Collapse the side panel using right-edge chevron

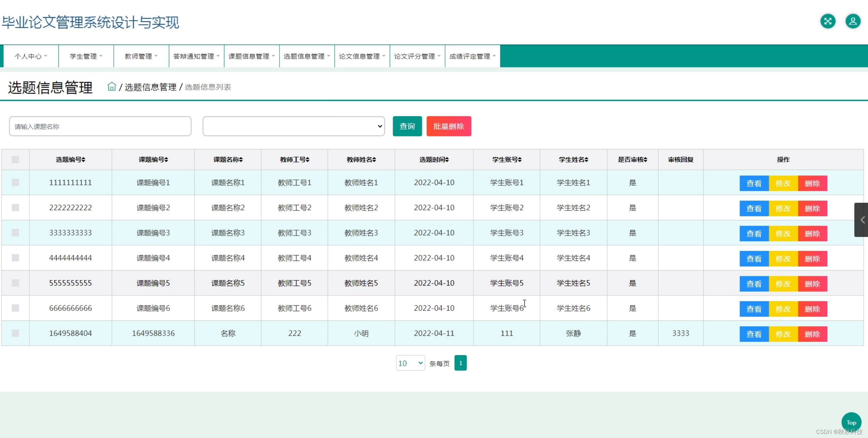863,220
